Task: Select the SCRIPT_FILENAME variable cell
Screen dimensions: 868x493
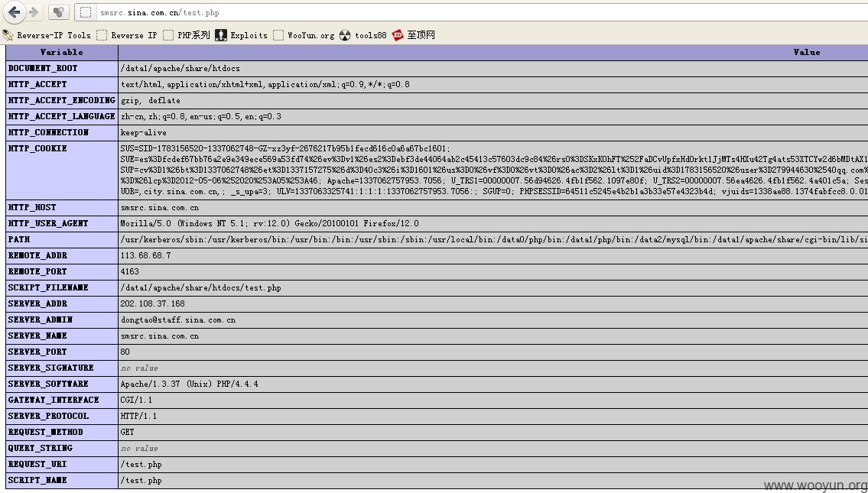Action: pyautogui.click(x=62, y=288)
